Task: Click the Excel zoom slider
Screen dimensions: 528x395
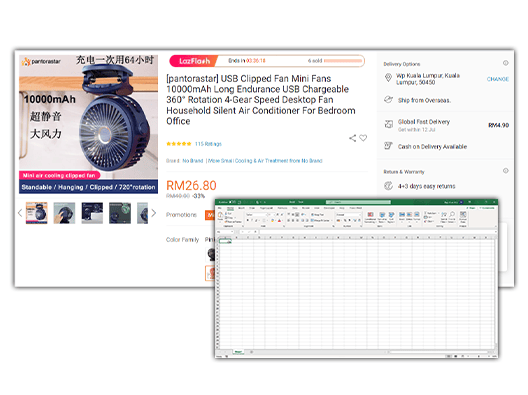Action: 478,356
